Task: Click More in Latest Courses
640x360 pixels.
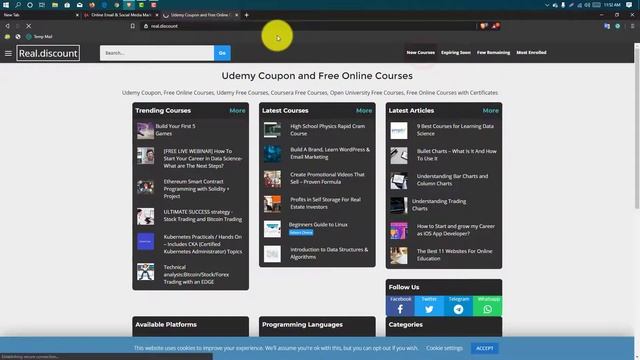Action: (x=364, y=111)
